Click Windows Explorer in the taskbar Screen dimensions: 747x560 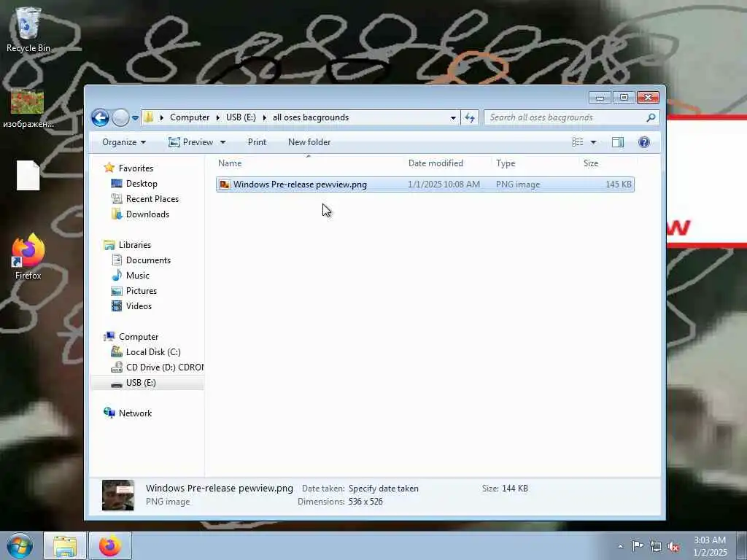point(65,545)
